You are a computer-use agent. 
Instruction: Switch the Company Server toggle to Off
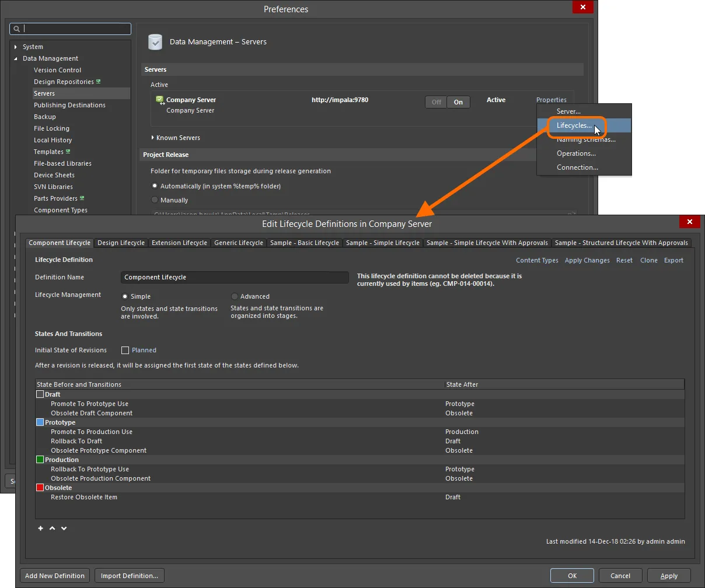(x=436, y=102)
